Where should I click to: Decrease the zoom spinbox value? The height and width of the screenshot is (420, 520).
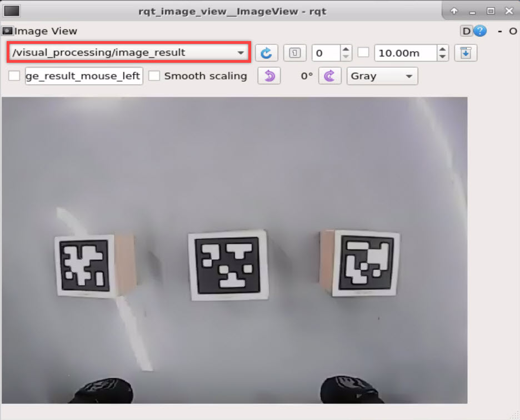346,57
